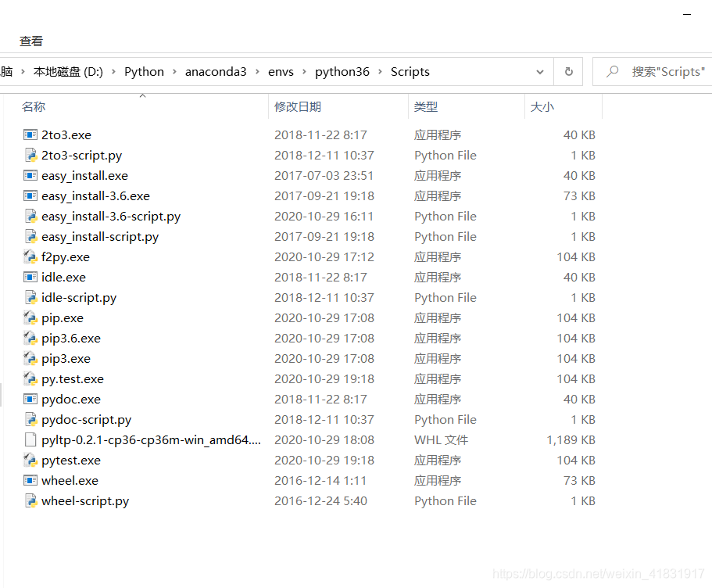Viewport: 712px width, 588px height.
Task: Select the file name pydoc-script.py
Action: [x=86, y=419]
